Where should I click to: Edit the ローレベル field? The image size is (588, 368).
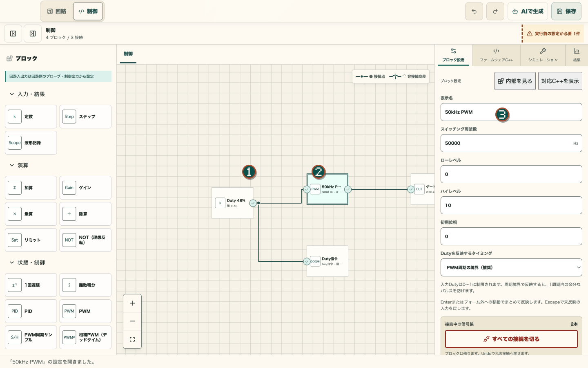coord(511,174)
